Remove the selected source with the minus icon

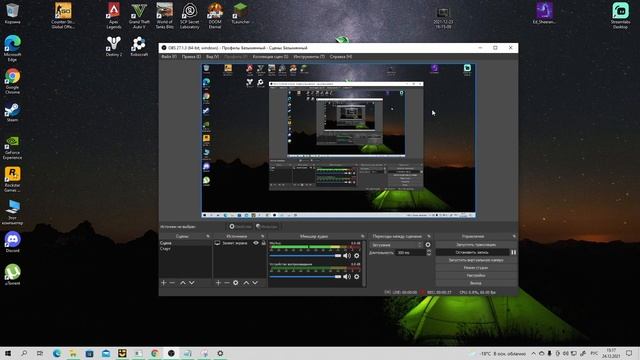(227, 282)
